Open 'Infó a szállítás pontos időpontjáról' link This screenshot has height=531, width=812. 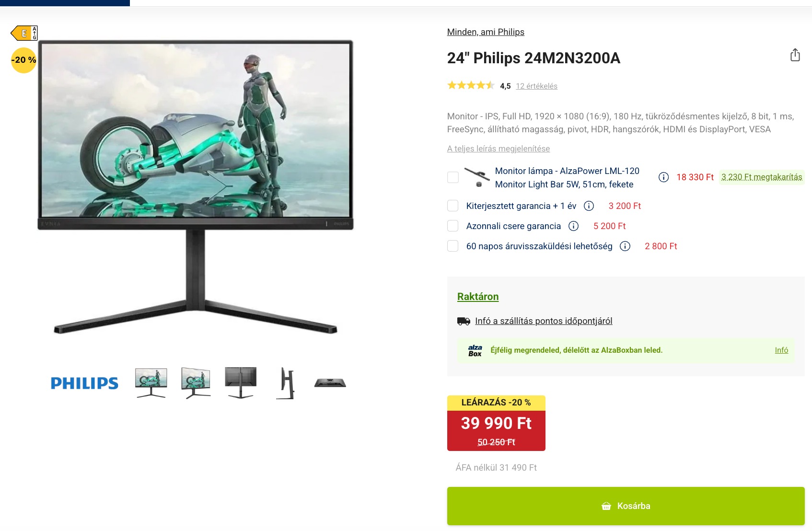pos(544,321)
